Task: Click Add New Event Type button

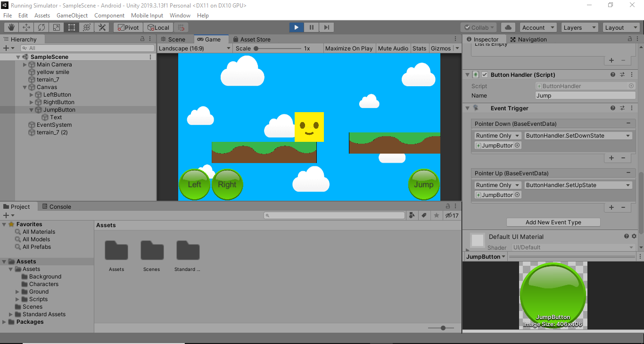Action: (553, 222)
